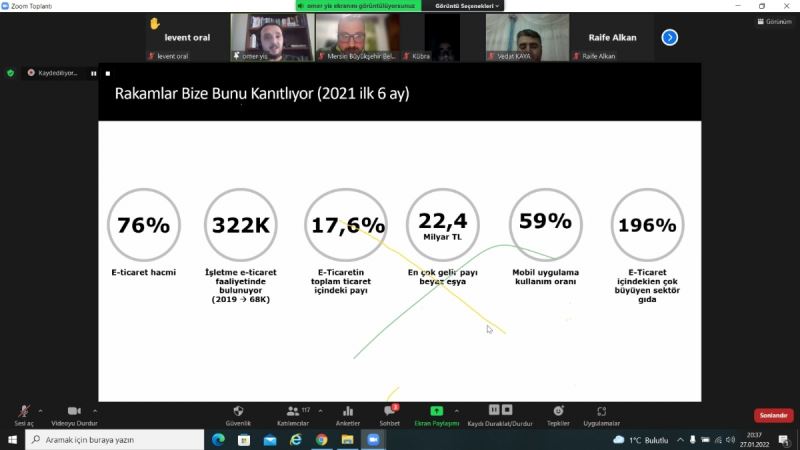Open the Katılımcılar participants panel
Viewport: 800px width, 450px height.
click(x=293, y=414)
